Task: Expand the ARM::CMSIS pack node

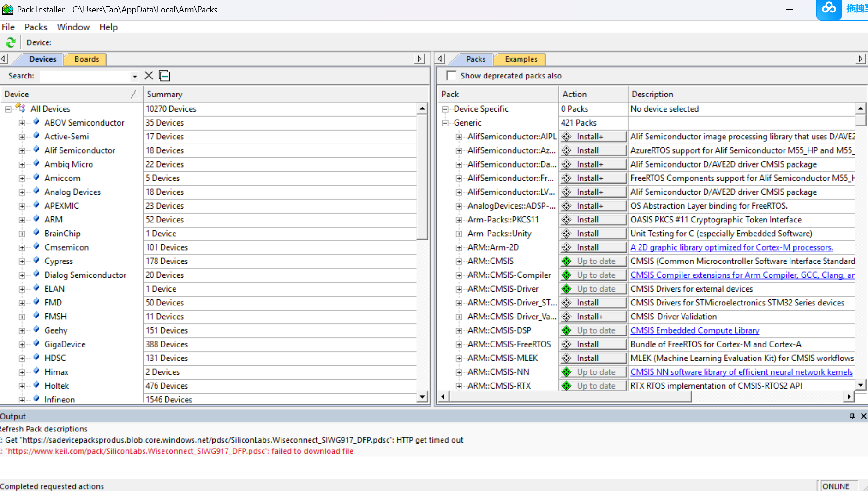Action: point(459,261)
